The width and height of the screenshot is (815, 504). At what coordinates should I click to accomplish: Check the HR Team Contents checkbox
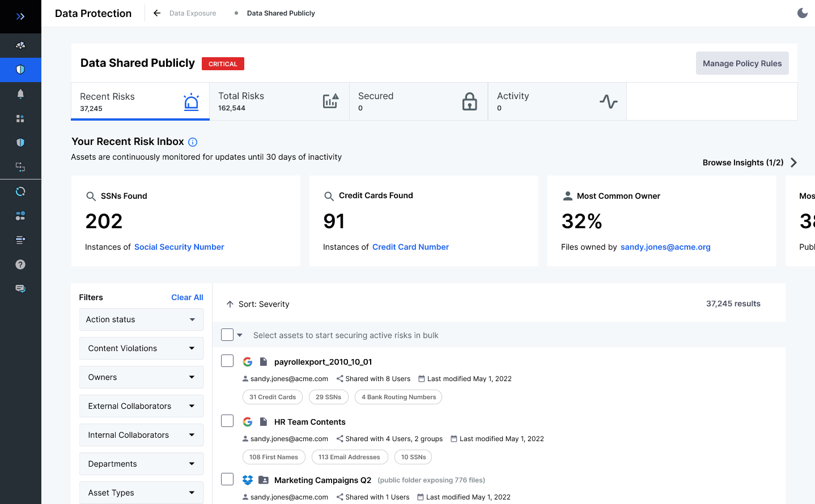point(227,421)
